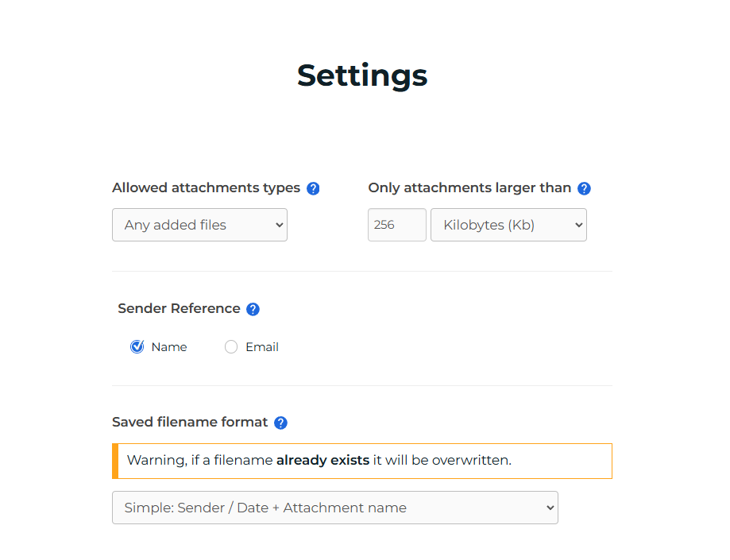
Task: Click the Saved filename format label
Action: (x=190, y=423)
